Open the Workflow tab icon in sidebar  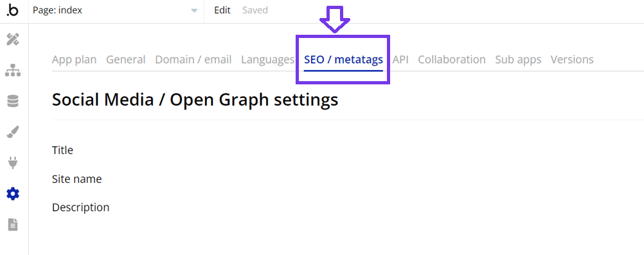13,71
